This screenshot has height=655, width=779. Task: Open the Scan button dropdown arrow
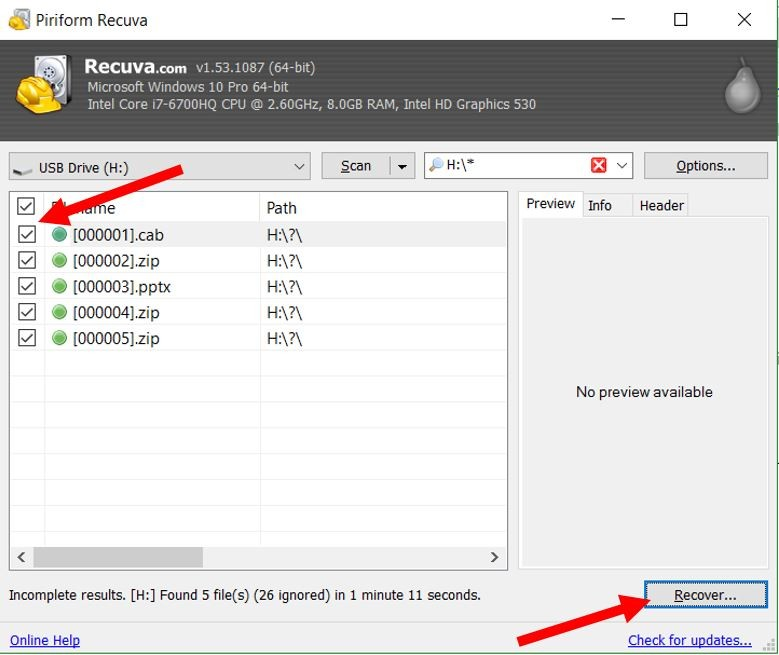coord(402,166)
